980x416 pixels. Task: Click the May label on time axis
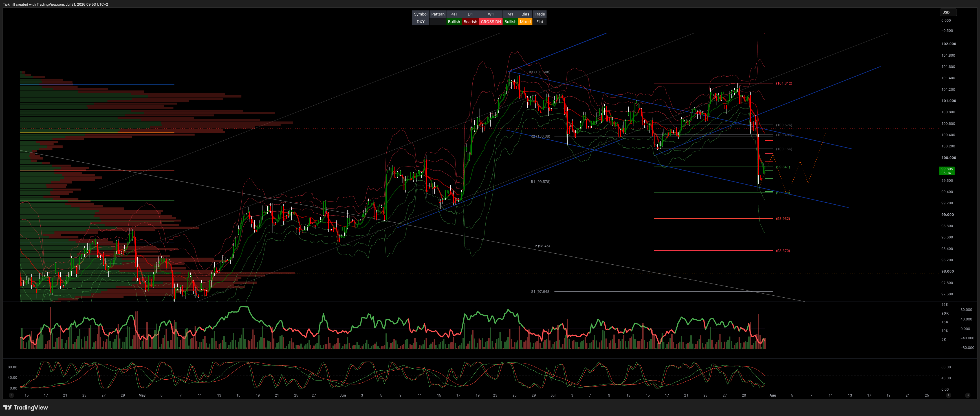click(x=142, y=395)
